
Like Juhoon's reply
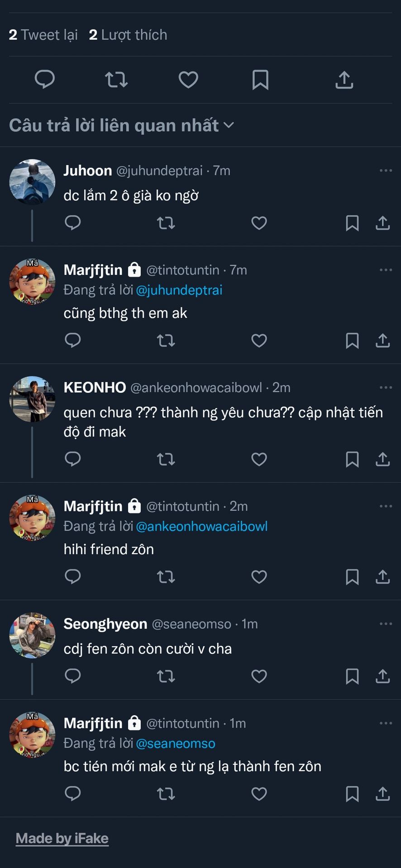click(259, 223)
